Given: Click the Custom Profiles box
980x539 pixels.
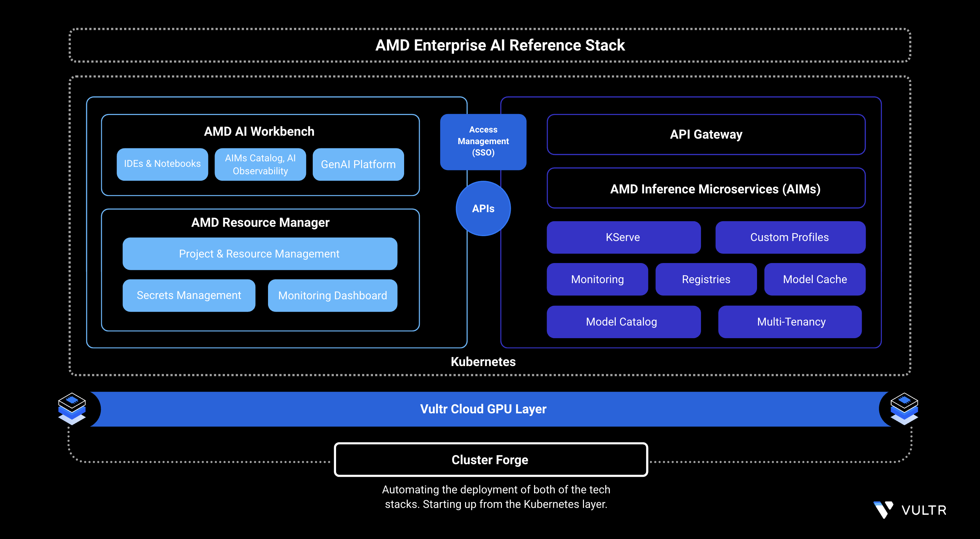Looking at the screenshot, I should pyautogui.click(x=790, y=237).
